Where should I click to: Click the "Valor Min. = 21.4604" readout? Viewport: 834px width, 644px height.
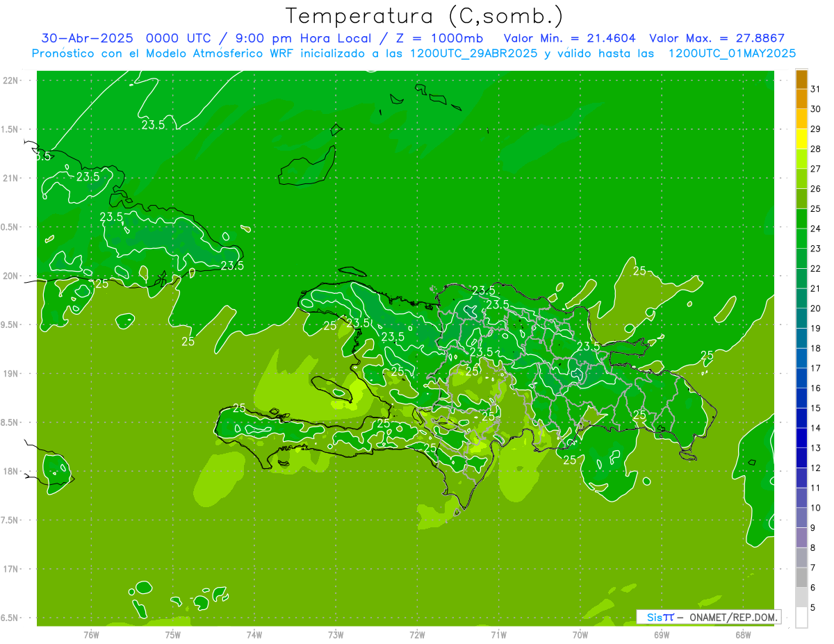(x=570, y=38)
